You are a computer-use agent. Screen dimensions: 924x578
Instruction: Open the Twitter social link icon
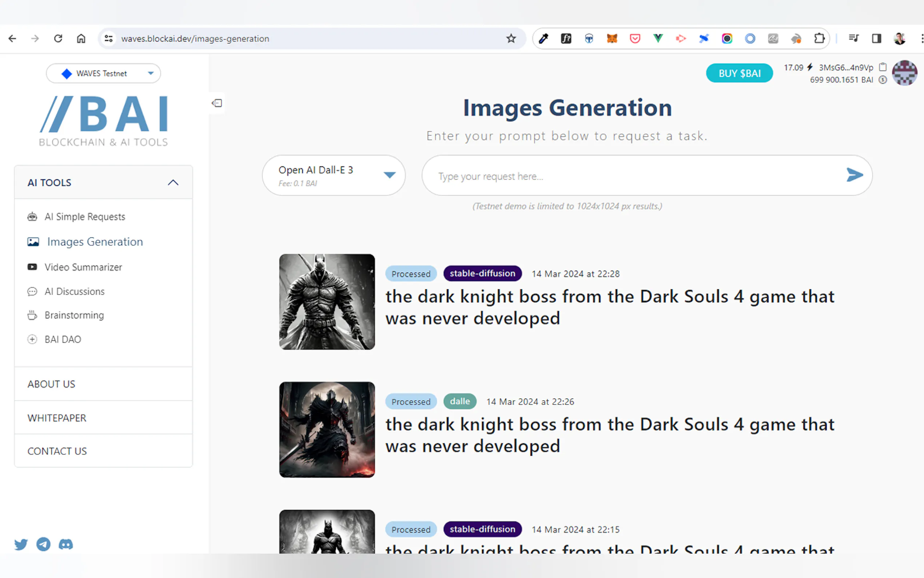click(x=21, y=544)
